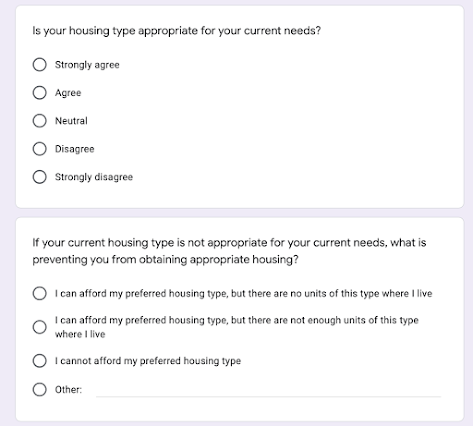Image resolution: width=473 pixels, height=426 pixels.
Task: Click the 'Other:' label text
Action: coord(68,390)
